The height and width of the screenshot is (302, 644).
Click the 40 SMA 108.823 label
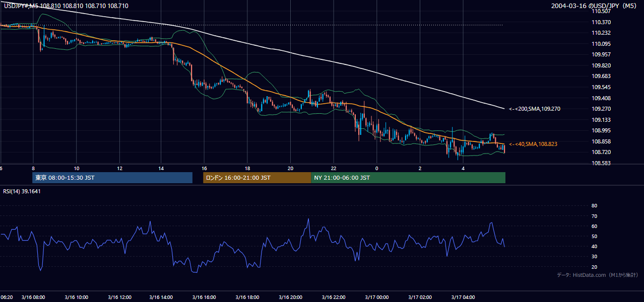coord(533,144)
